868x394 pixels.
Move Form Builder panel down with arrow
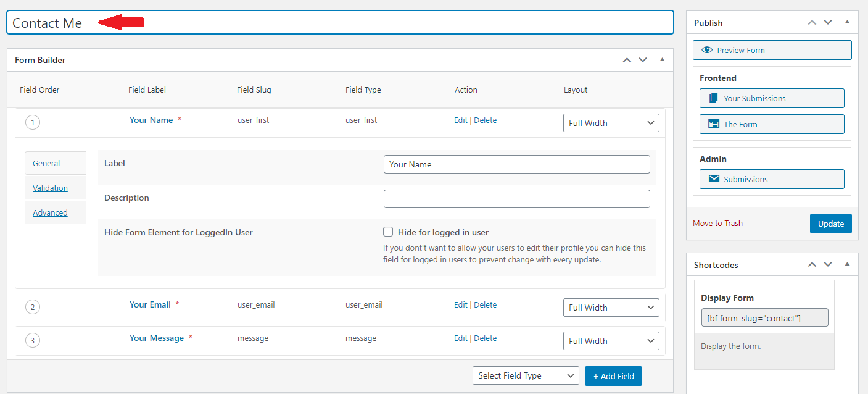[643, 60]
